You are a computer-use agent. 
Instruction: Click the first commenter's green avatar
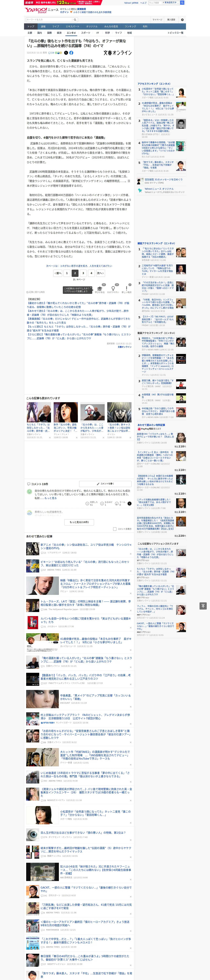[x=29, y=491]
